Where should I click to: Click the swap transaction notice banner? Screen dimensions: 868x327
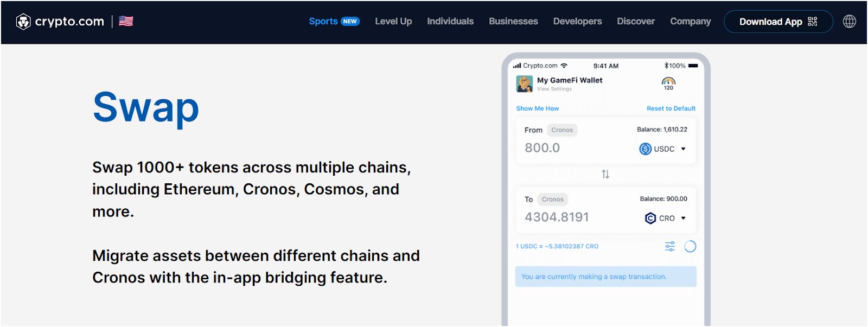(606, 277)
